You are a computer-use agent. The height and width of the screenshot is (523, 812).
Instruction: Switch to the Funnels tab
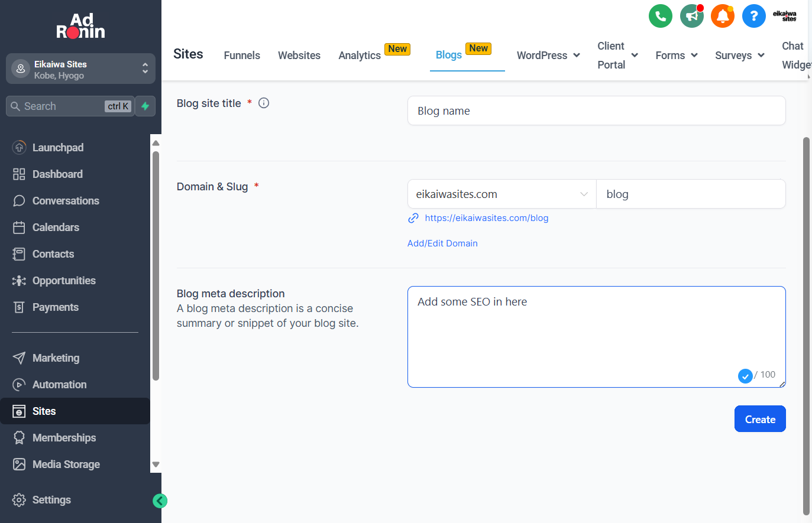242,55
